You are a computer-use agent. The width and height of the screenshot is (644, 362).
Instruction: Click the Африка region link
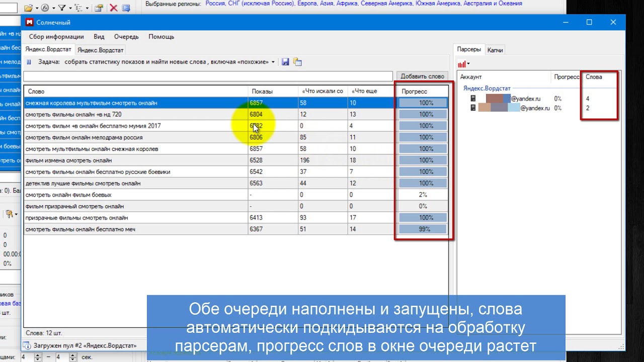coord(347,4)
